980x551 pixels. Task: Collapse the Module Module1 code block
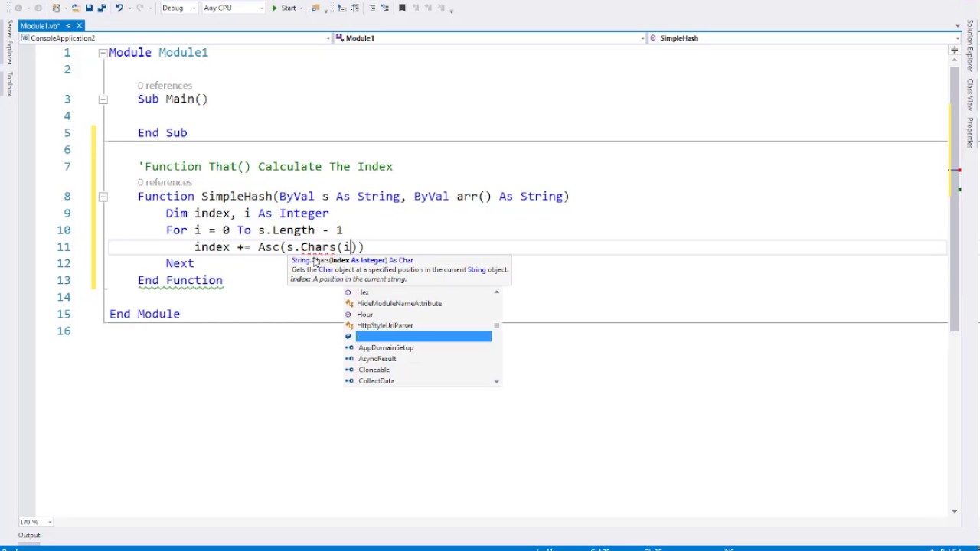103,53
